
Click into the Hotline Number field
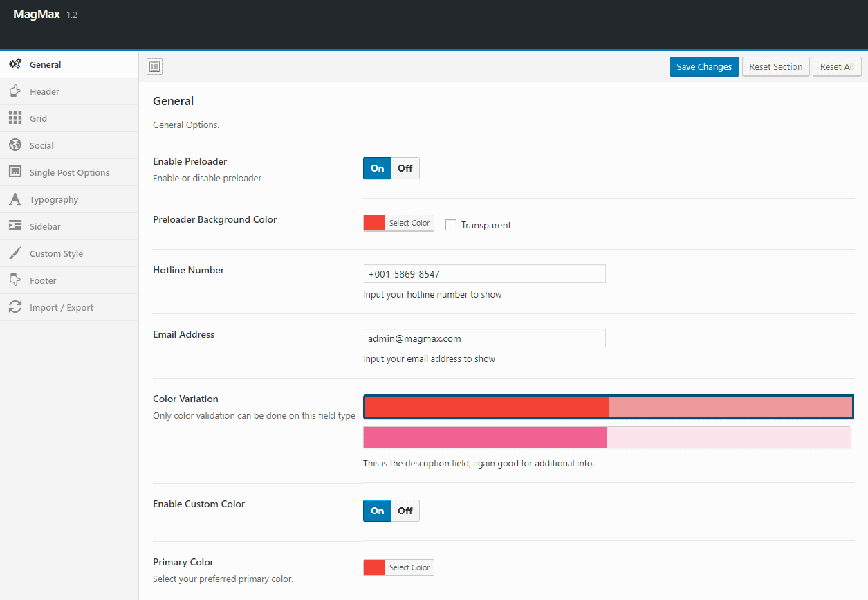(x=484, y=274)
